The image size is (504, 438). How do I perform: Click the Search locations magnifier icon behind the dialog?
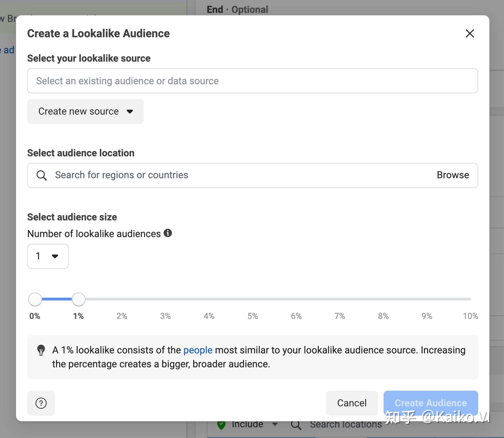296,425
